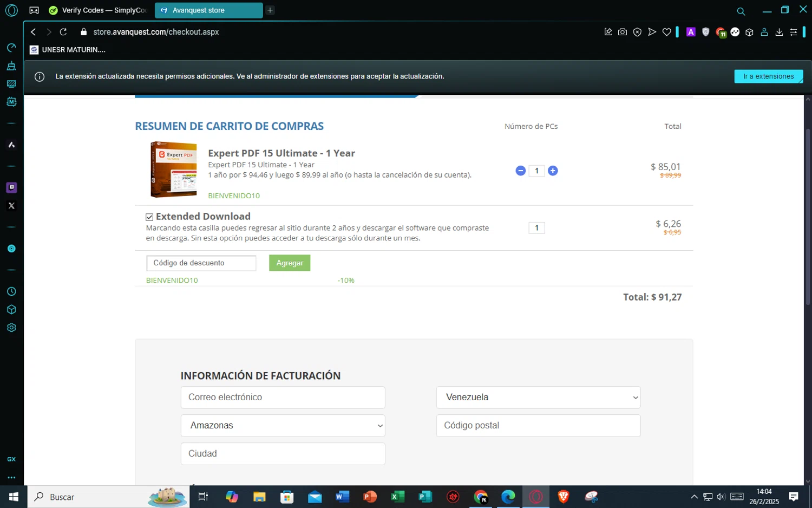Viewport: 812px width, 508px height.
Task: Click the Expert PDF 15 Ultimate title
Action: [x=281, y=153]
